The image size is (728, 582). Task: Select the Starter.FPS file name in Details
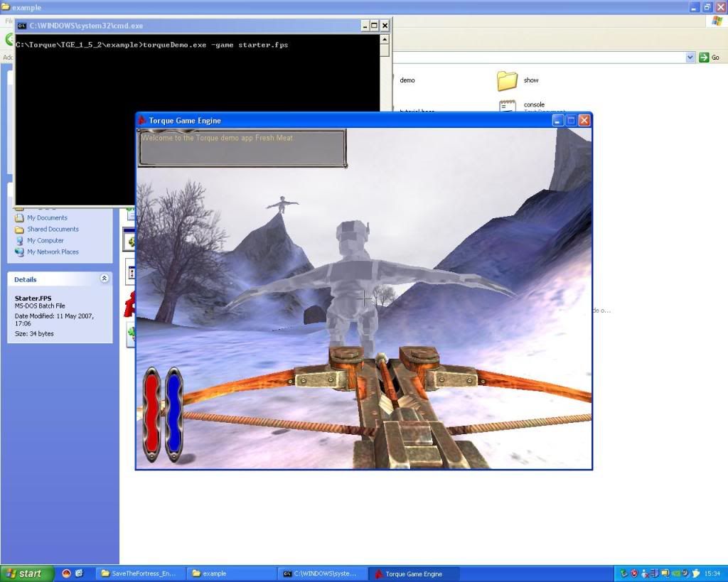33,298
